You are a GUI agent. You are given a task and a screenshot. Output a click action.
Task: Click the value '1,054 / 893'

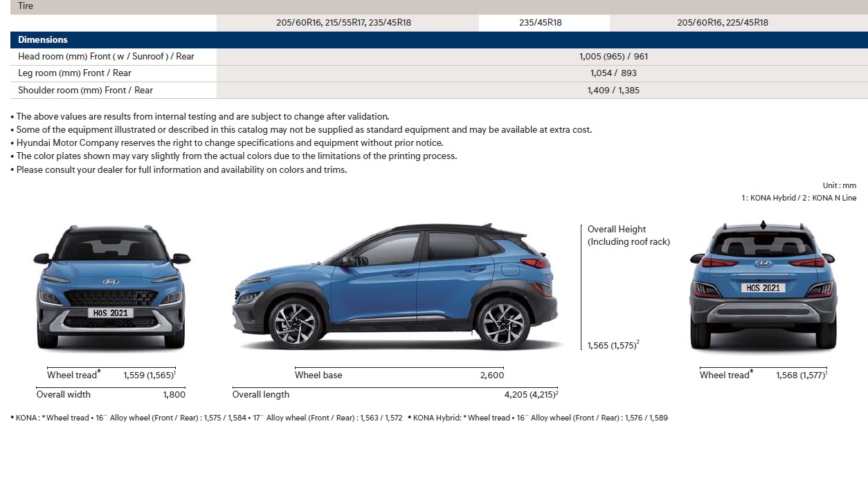(x=613, y=73)
